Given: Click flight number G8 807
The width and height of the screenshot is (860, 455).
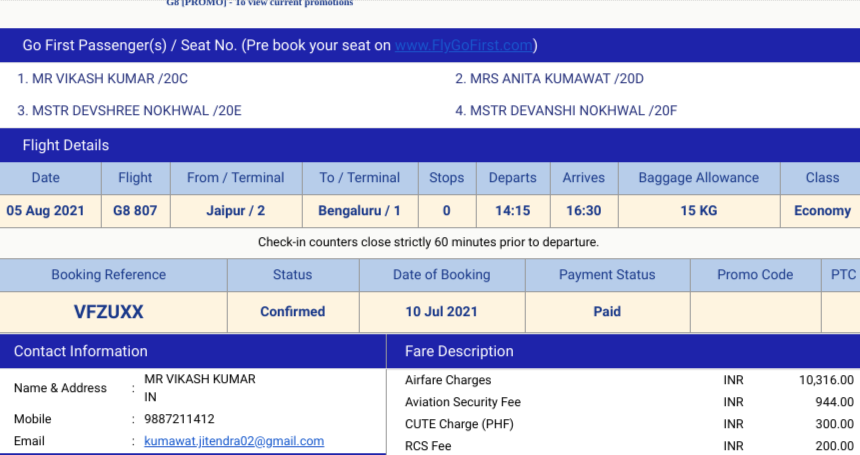Looking at the screenshot, I should [135, 211].
